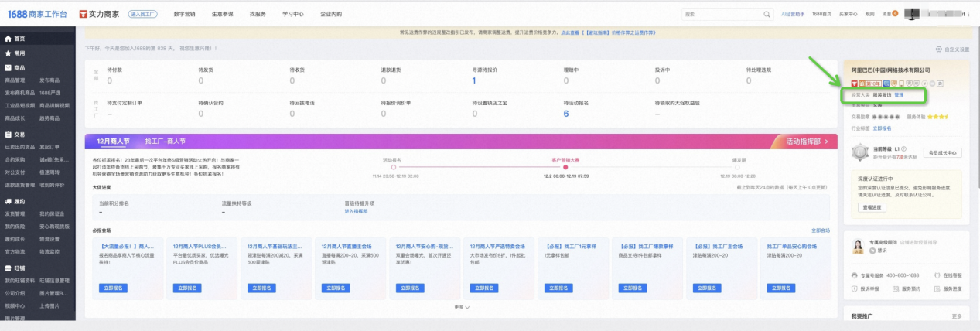Click the help question mark beside 当前等级 L1

click(903, 148)
